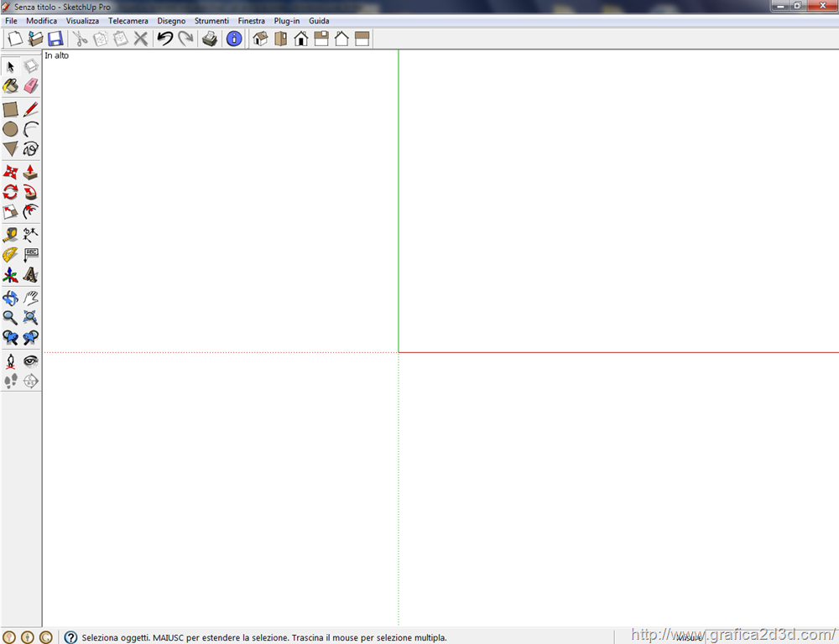Select the Rectangle drawing tool
This screenshot has width=839, height=644.
pyautogui.click(x=10, y=109)
